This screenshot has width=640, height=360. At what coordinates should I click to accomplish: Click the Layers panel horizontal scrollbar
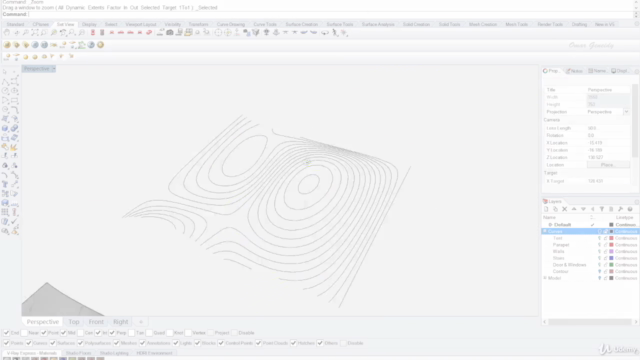pyautogui.click(x=590, y=322)
